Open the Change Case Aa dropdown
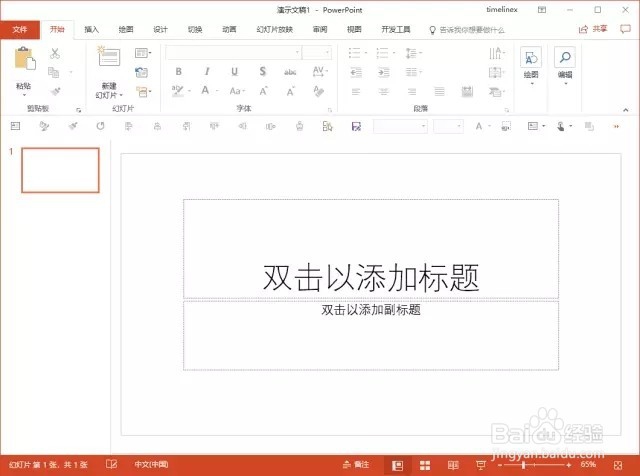640x476 pixels. click(x=237, y=91)
